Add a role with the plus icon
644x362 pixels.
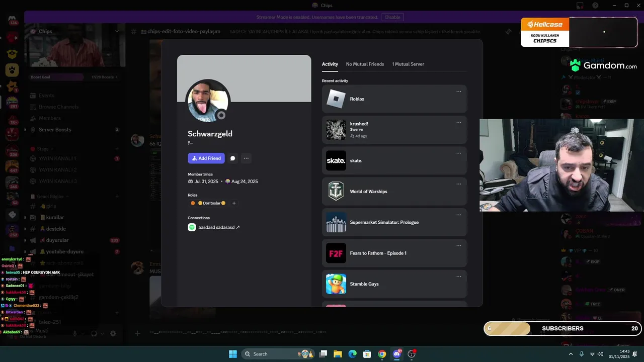(234, 203)
